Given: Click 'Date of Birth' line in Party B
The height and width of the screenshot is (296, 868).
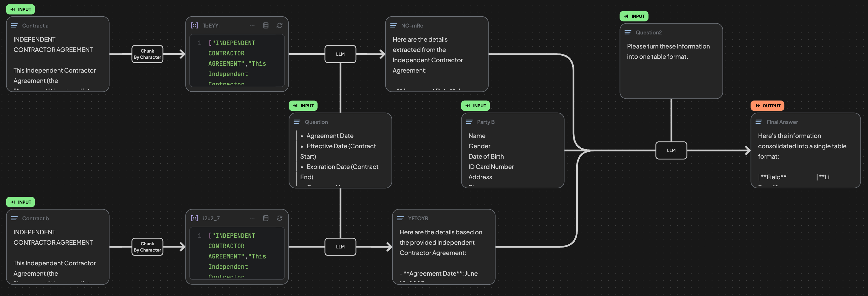Looking at the screenshot, I should click(486, 156).
